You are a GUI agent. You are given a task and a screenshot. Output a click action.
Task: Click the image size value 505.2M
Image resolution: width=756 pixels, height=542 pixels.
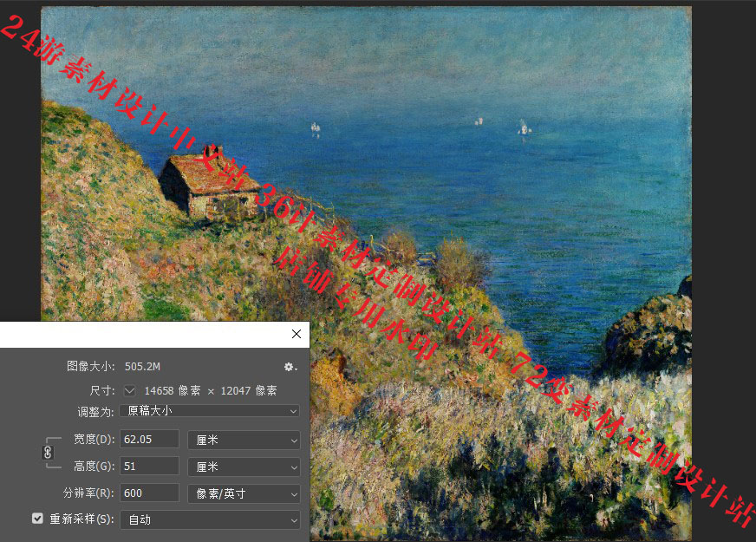point(142,367)
